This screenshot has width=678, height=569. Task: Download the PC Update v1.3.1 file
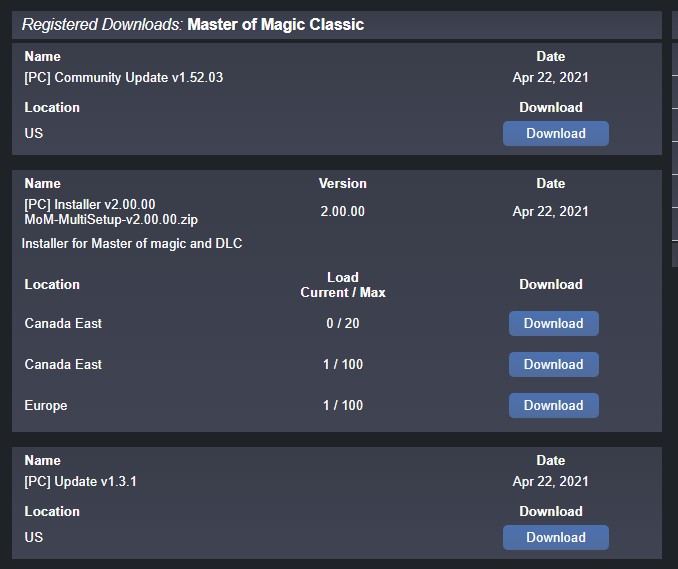pos(555,538)
